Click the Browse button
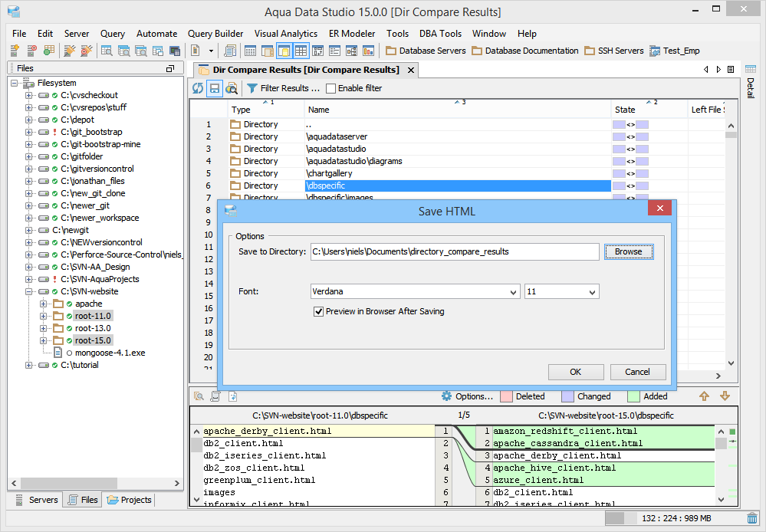Viewport: 766px width, 532px height. pyautogui.click(x=628, y=251)
